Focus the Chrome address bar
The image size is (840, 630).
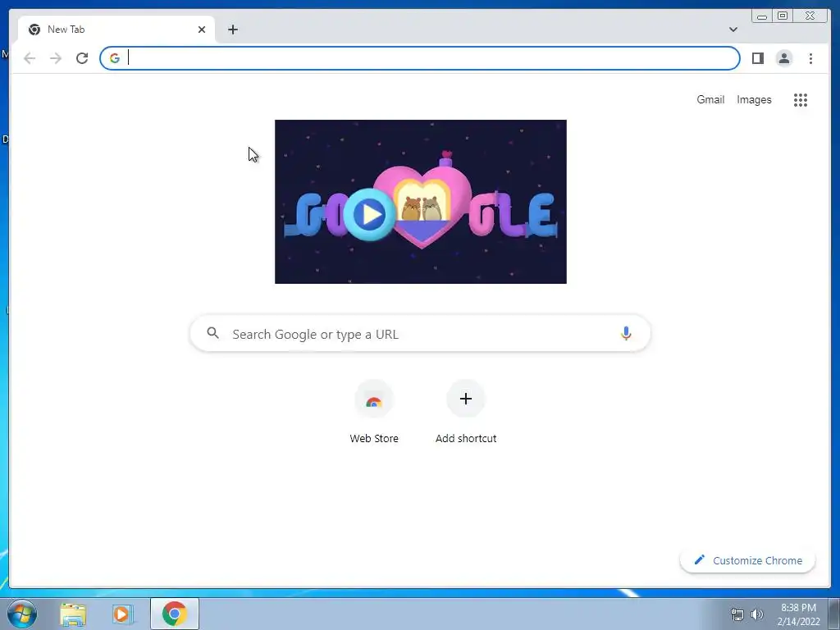pyautogui.click(x=420, y=58)
